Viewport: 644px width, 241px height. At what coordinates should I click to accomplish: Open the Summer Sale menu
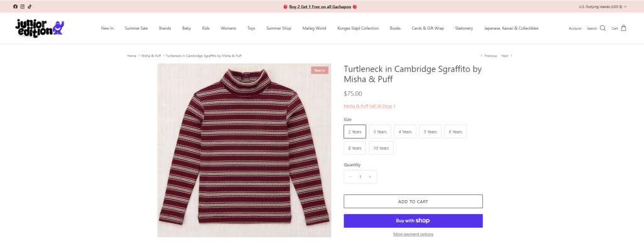pos(136,28)
